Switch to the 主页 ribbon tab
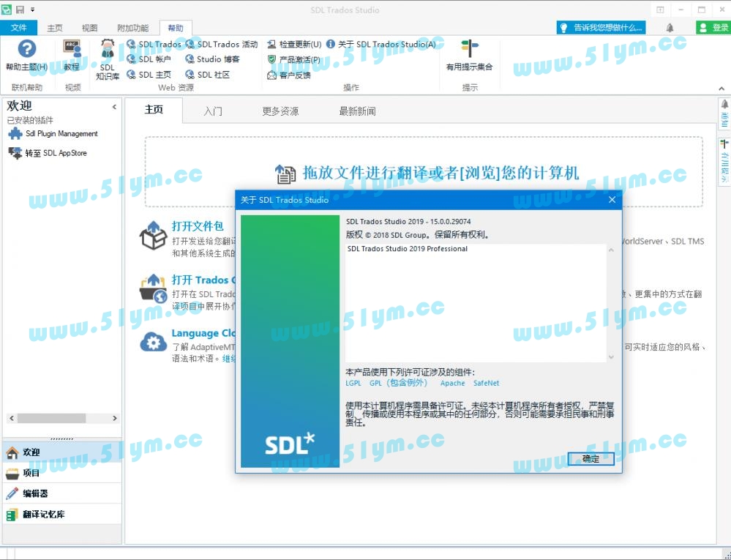 [x=55, y=28]
